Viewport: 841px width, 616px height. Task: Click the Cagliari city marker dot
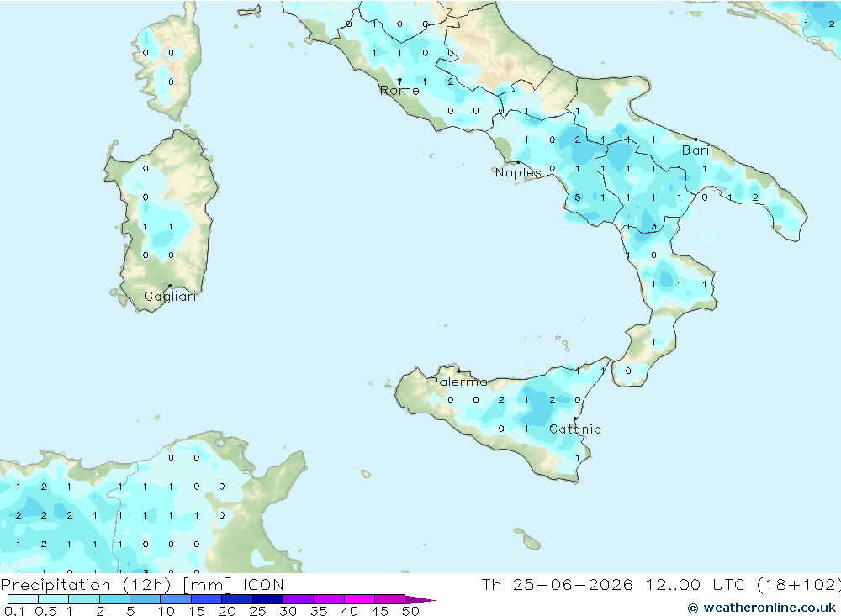click(170, 286)
